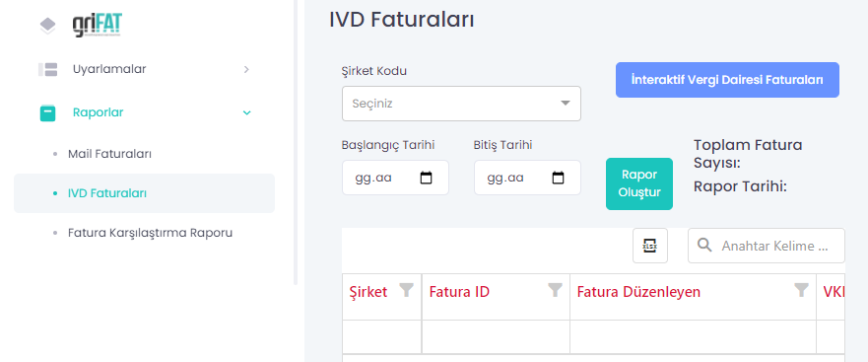Filter the Şirket column

[x=406, y=290]
